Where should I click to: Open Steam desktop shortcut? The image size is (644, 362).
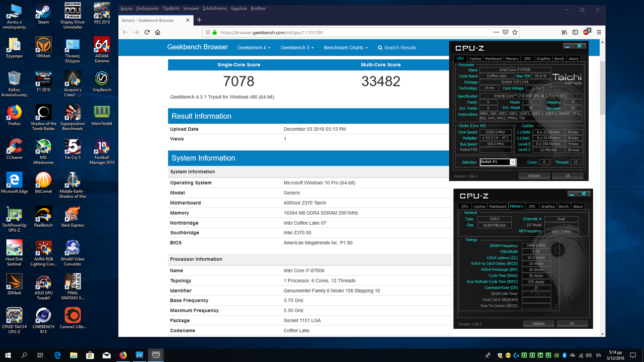[43, 14]
